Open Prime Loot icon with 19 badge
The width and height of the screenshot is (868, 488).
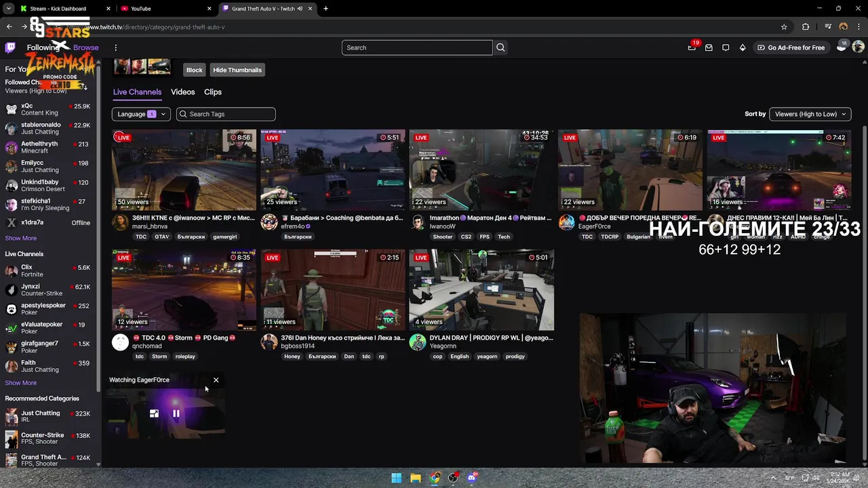tap(692, 47)
